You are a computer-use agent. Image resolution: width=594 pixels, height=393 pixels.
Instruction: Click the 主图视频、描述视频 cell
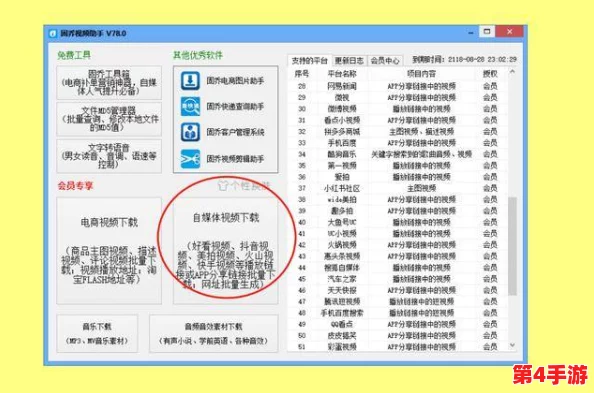421,132
